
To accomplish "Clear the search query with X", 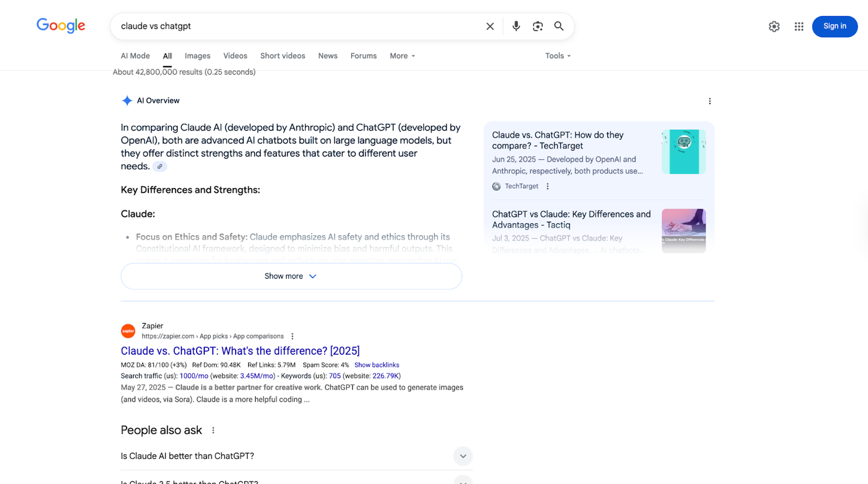I will (490, 26).
